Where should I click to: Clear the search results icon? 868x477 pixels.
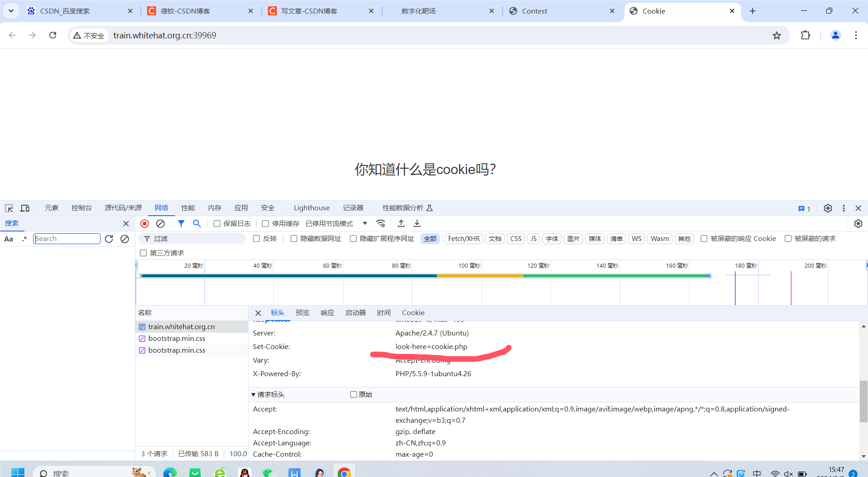pos(124,239)
